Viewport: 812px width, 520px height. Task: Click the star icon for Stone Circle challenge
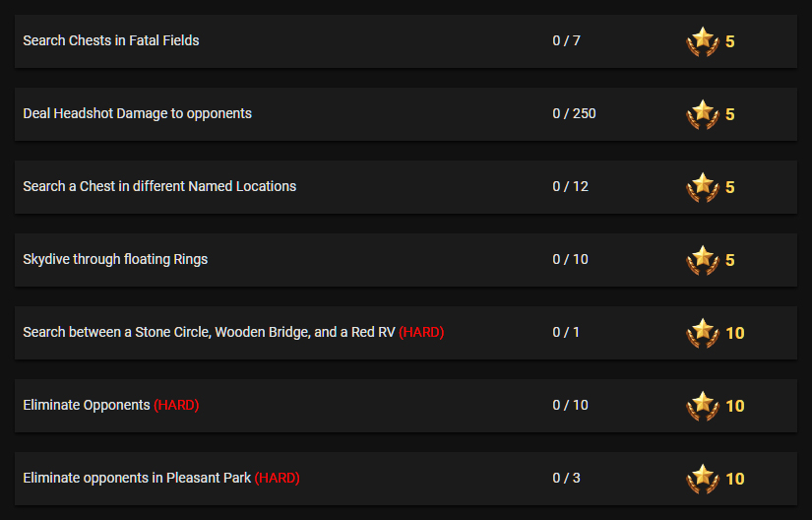(x=703, y=333)
